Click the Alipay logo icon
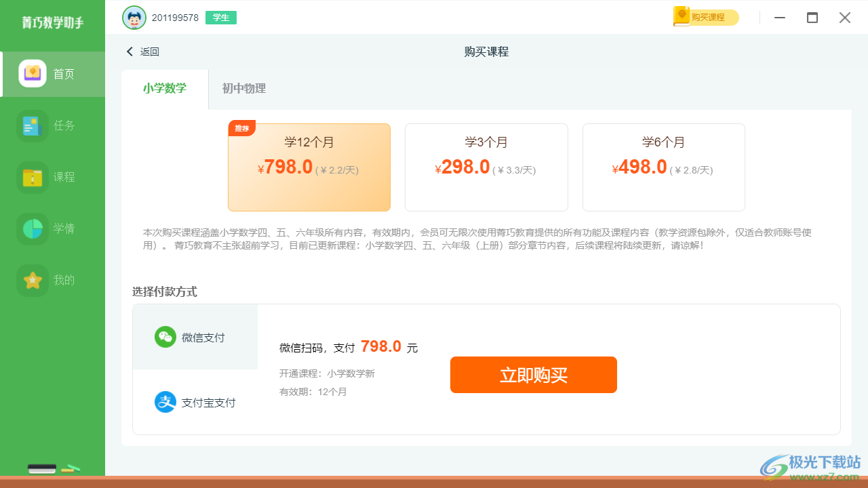 pos(165,402)
